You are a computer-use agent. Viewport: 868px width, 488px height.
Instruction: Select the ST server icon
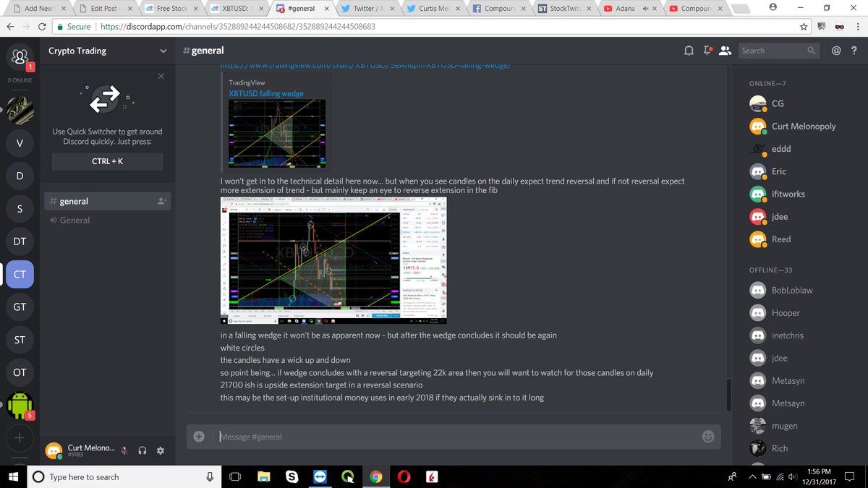[20, 340]
